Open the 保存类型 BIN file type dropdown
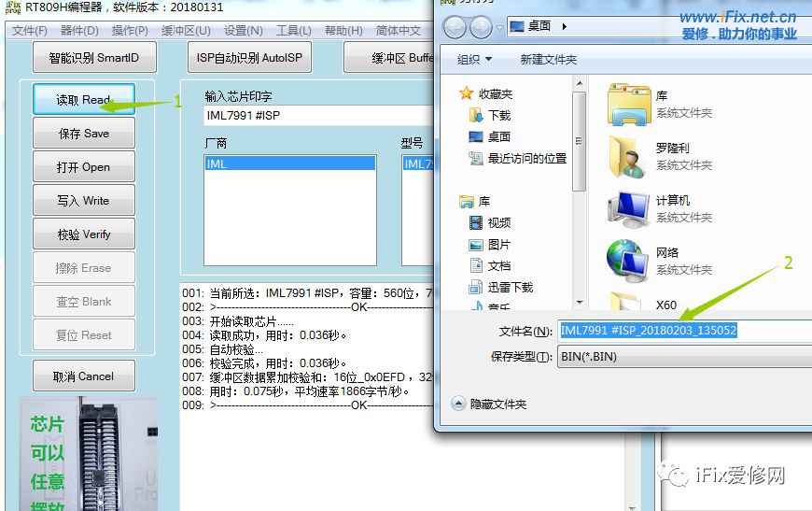This screenshot has width=812, height=511. [685, 357]
